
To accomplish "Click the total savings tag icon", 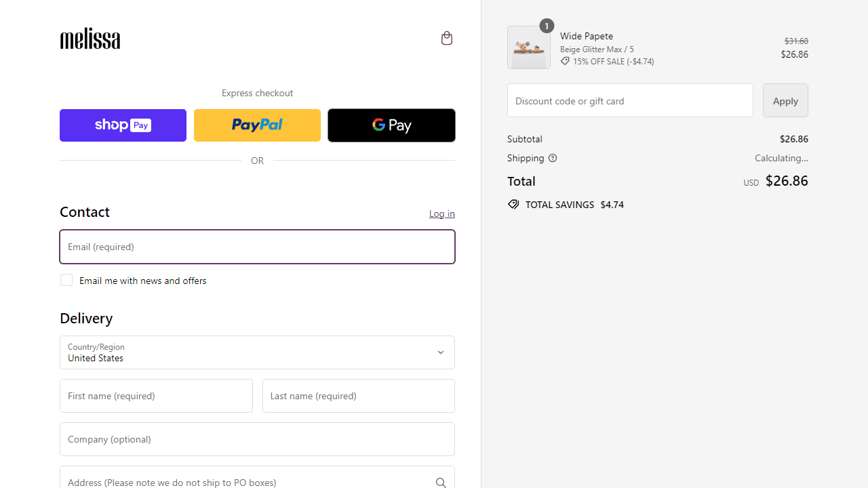I will point(513,204).
